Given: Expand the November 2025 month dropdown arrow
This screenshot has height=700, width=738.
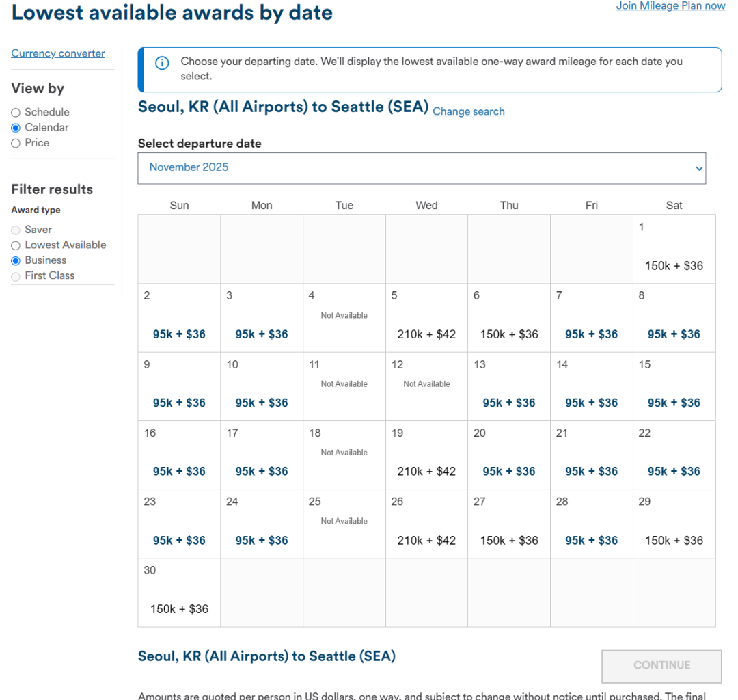Looking at the screenshot, I should coord(698,168).
